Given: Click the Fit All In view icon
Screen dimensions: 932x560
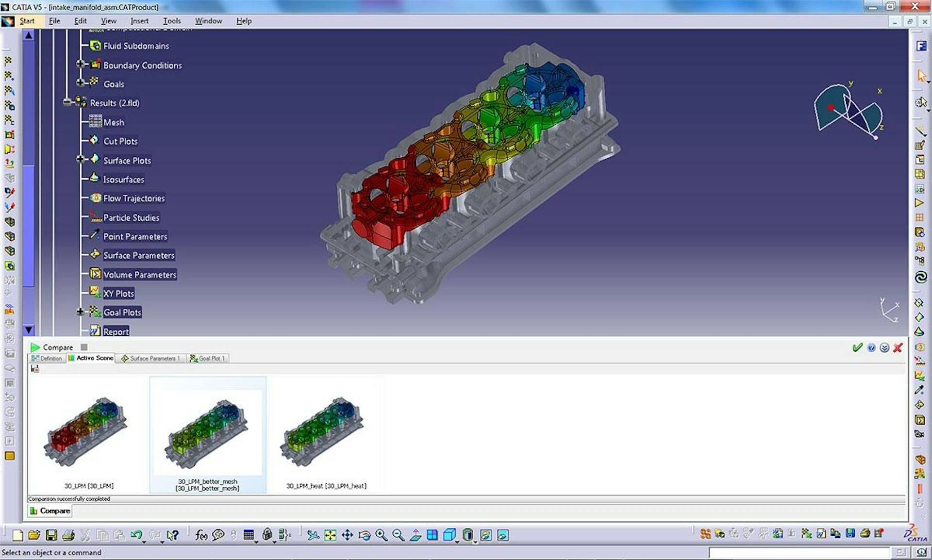Looking at the screenshot, I should coord(330,535).
